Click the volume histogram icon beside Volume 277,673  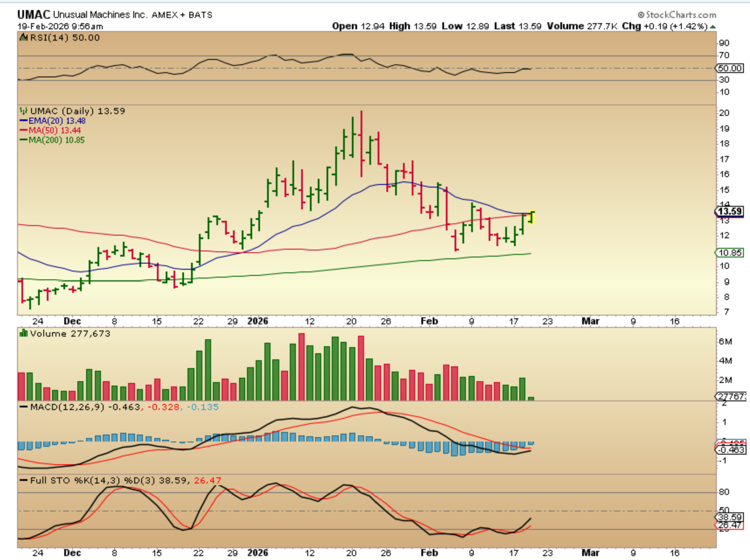pyautogui.click(x=24, y=334)
